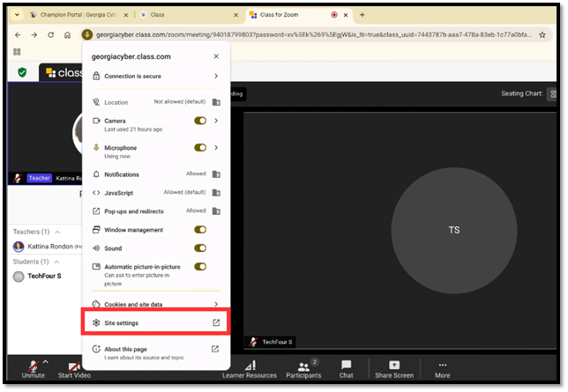The height and width of the screenshot is (392, 568).
Task: Open the Participants panel
Action: (303, 369)
